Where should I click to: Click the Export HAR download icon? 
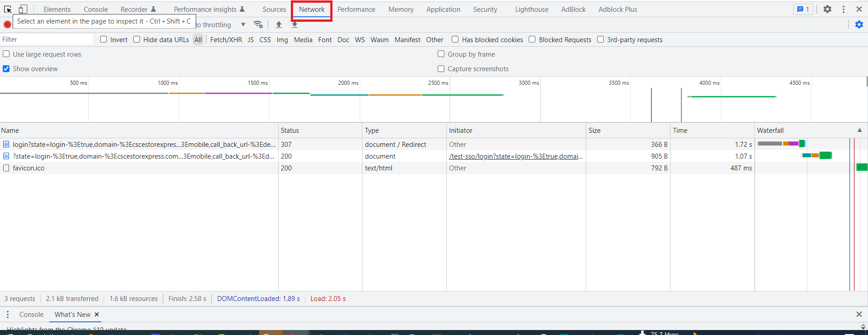click(294, 24)
